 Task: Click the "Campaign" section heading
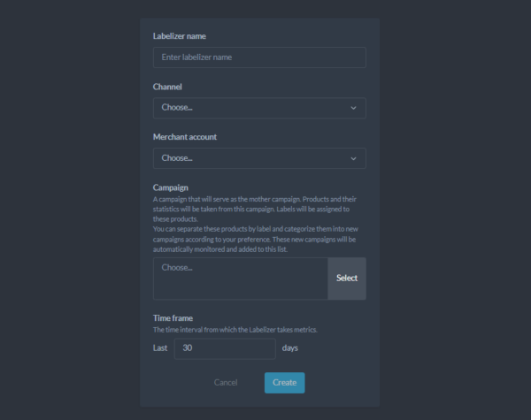tap(172, 187)
